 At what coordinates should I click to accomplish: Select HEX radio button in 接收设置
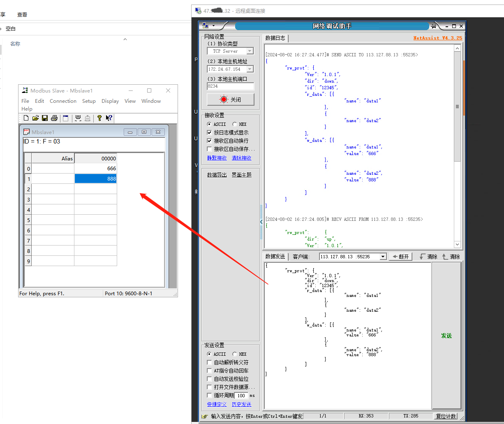click(x=235, y=124)
